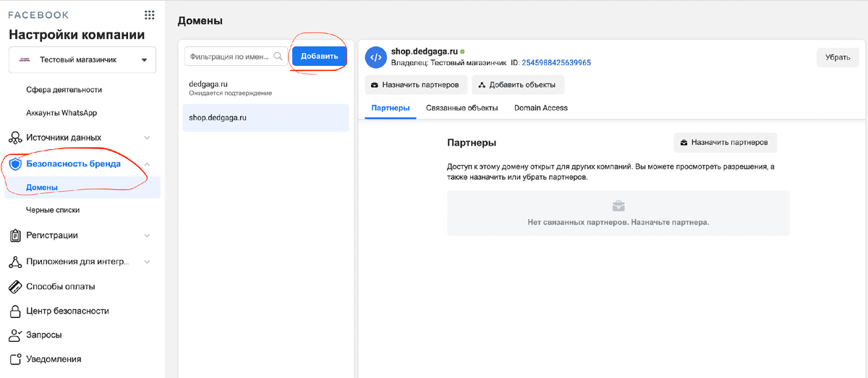868x378 pixels.
Task: Click the blue Добавить button
Action: coord(319,56)
